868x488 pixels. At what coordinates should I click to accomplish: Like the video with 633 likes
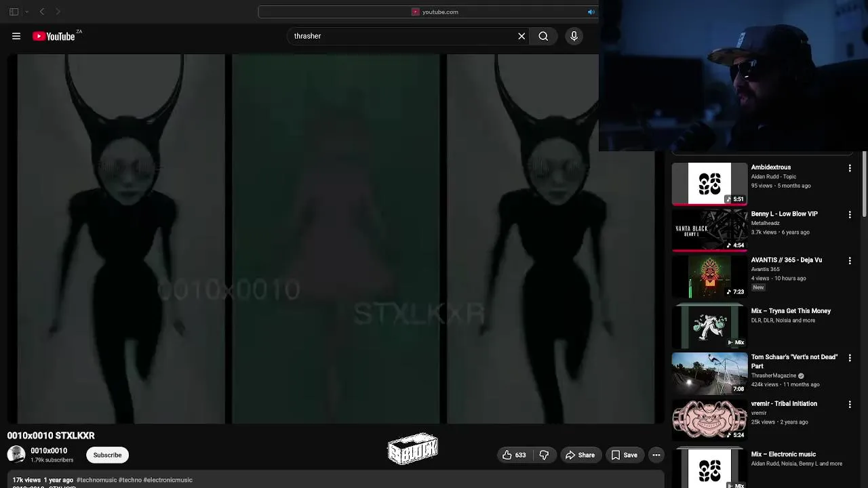point(515,455)
